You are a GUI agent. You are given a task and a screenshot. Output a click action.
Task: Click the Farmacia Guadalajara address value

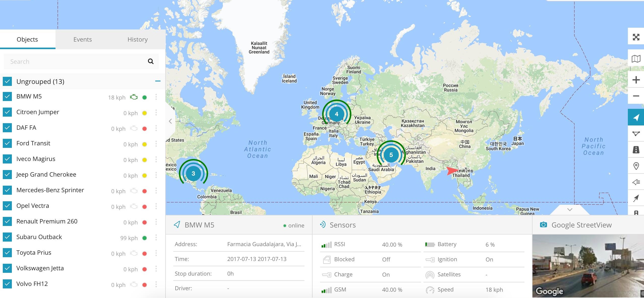[264, 244]
